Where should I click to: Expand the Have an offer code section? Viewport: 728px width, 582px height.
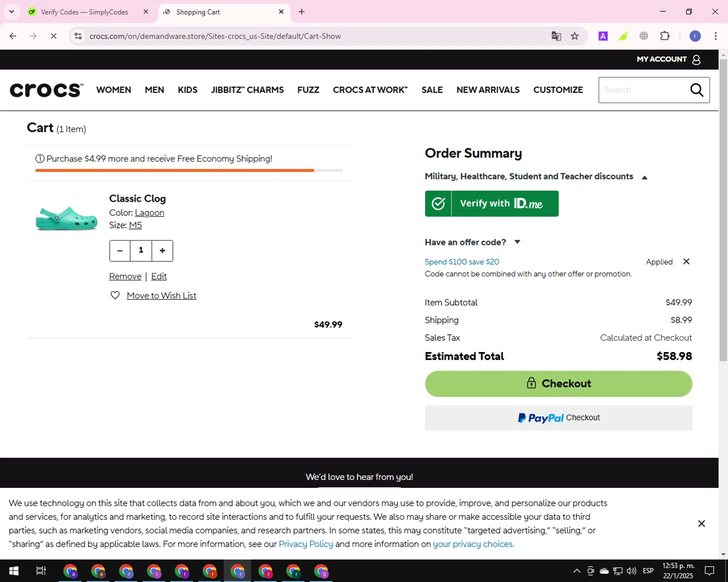tap(517, 242)
